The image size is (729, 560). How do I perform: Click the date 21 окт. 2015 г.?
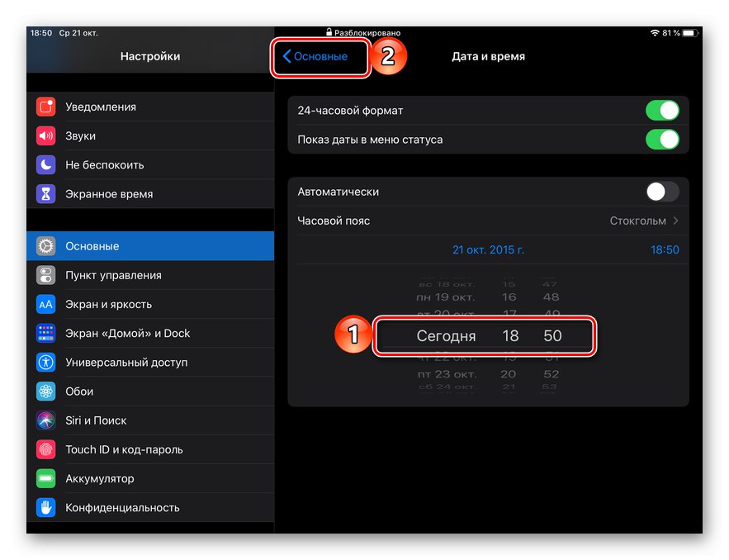[x=488, y=249]
